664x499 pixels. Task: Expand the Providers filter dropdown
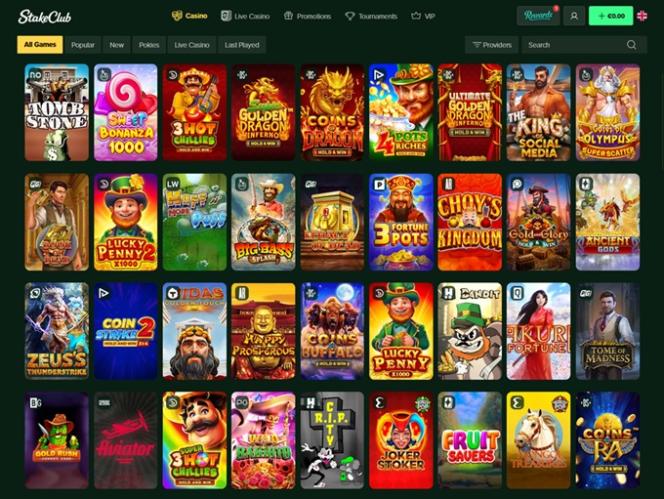pyautogui.click(x=492, y=45)
